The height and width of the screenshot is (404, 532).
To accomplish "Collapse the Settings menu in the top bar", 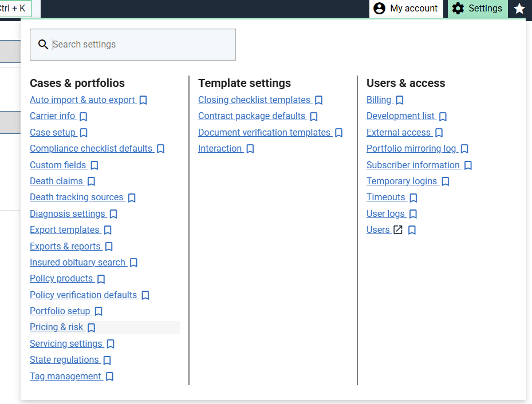I will point(477,9).
